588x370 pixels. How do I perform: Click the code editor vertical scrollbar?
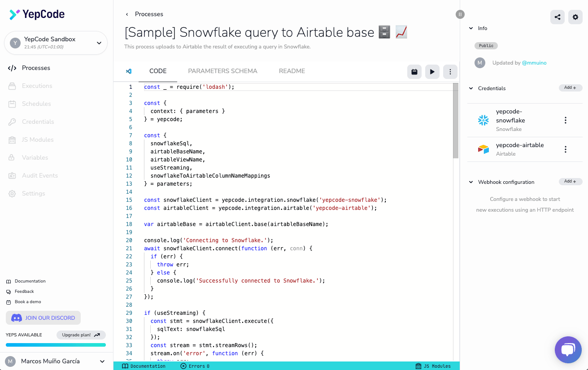(x=456, y=121)
